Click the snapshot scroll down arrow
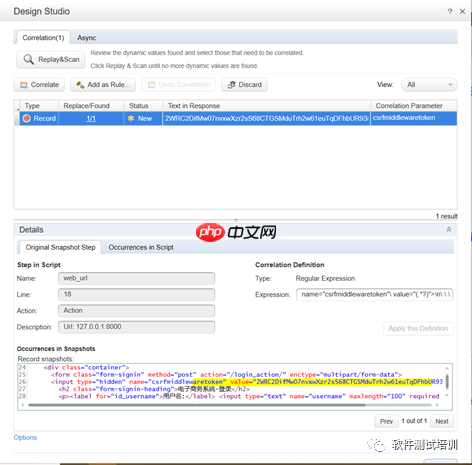The width and height of the screenshot is (472, 465). point(447,395)
